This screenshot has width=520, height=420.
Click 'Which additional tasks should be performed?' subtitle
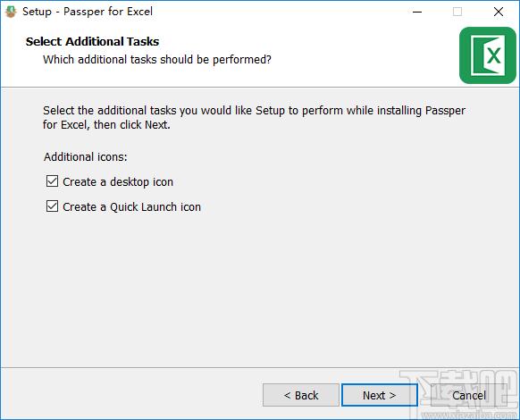pos(157,60)
